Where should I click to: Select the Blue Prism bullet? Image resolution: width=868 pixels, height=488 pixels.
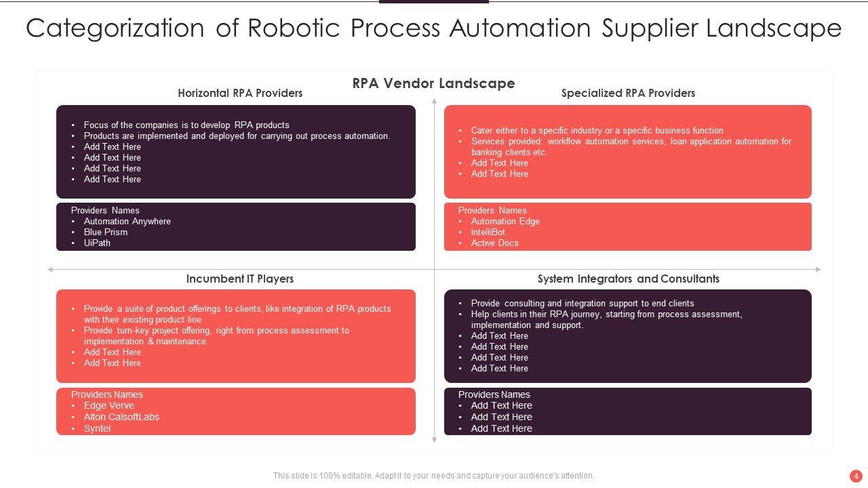(x=106, y=232)
